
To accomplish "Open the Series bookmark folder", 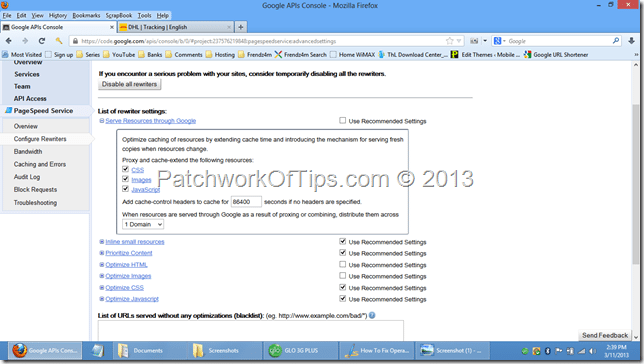I will click(x=88, y=55).
